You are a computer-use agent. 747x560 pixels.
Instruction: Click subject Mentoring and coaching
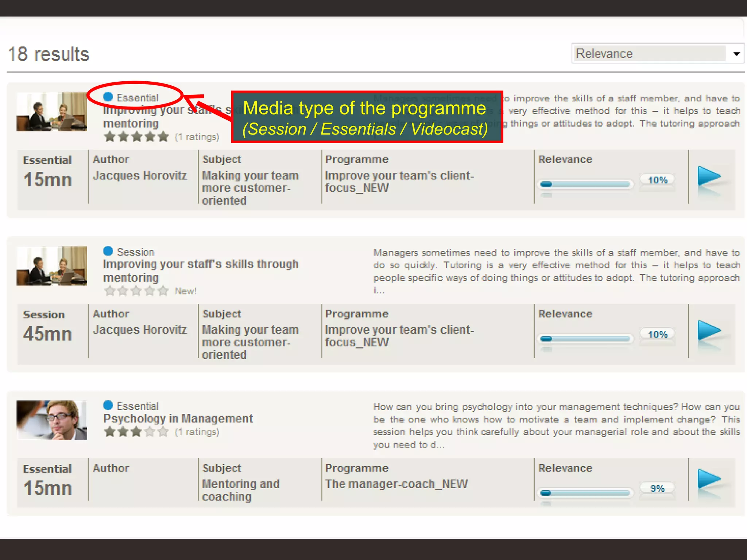coord(241,490)
